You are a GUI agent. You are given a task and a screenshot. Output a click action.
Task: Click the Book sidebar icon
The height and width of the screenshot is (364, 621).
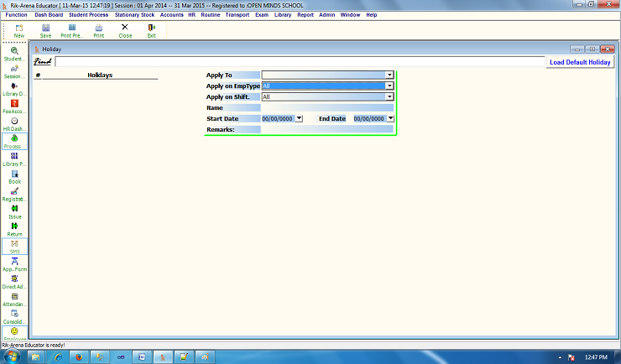coord(14,177)
